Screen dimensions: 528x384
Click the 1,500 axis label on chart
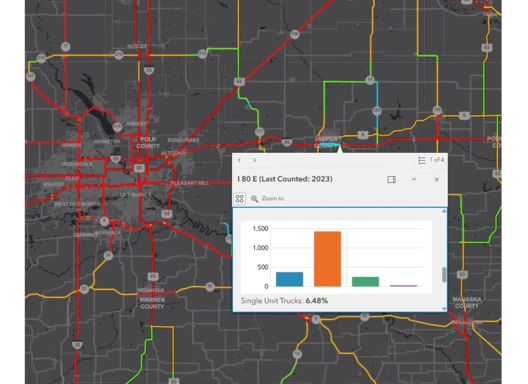(x=260, y=229)
